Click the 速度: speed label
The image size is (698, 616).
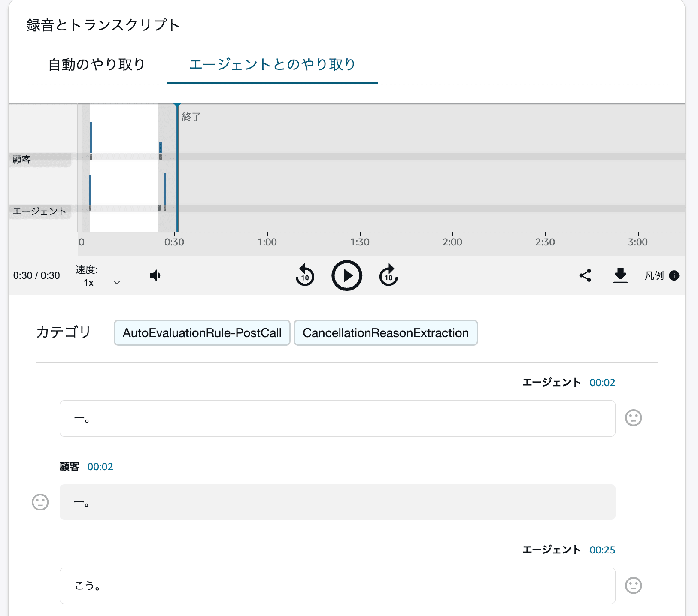(87, 269)
